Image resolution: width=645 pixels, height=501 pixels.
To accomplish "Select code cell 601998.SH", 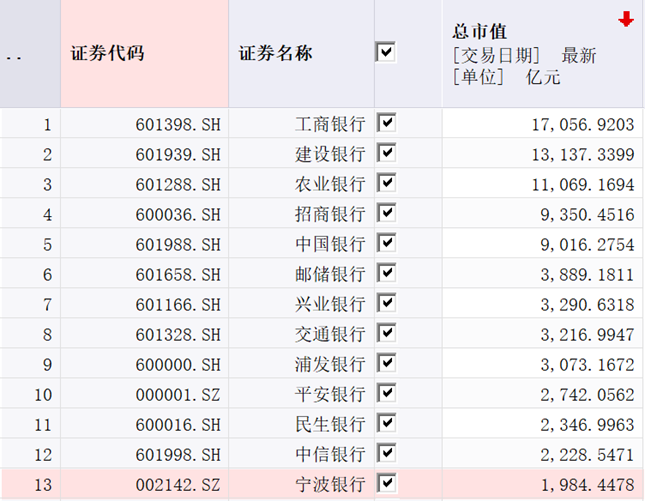I will pos(144,455).
